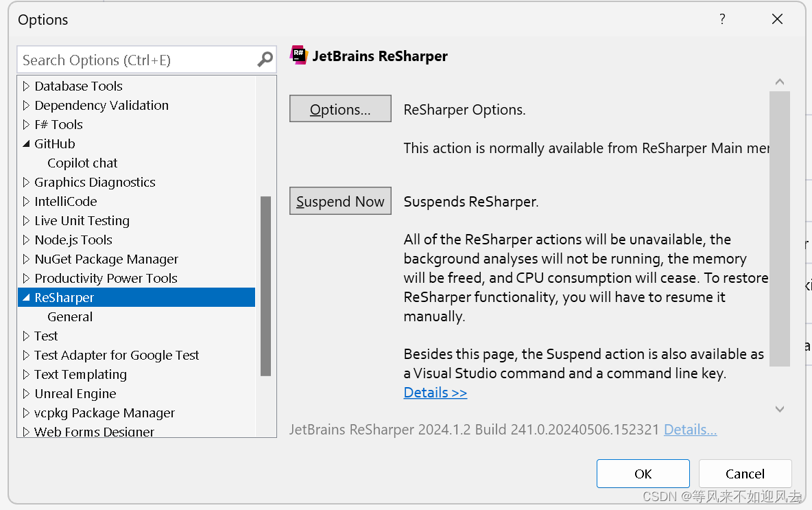This screenshot has height=510, width=812.
Task: Select General under ReSharper
Action: (70, 316)
